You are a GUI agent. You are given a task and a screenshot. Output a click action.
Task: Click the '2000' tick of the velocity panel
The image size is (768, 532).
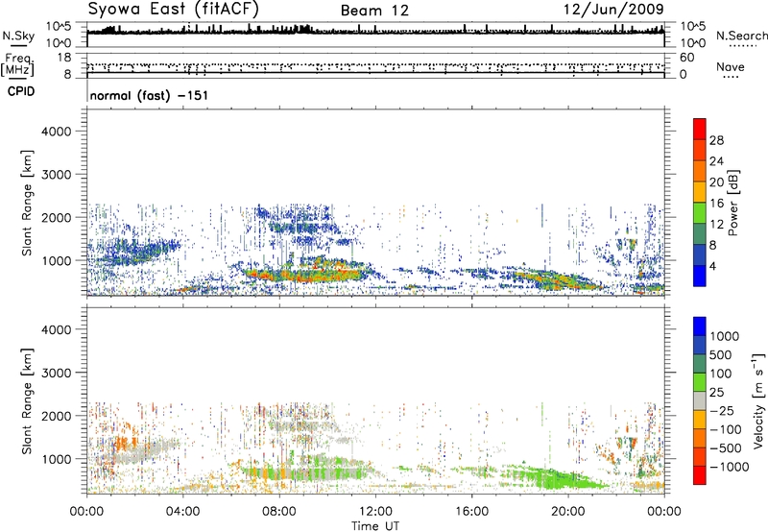click(x=57, y=416)
